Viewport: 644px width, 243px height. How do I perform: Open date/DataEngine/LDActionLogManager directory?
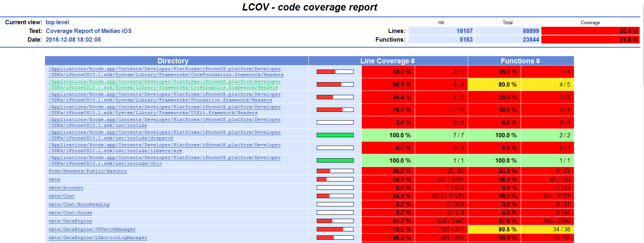[x=98, y=238]
